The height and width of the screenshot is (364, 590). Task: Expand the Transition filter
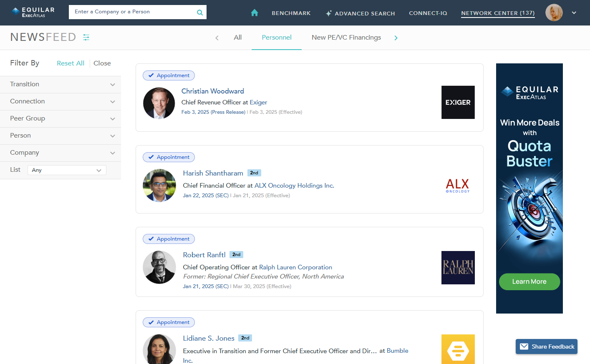[61, 85]
